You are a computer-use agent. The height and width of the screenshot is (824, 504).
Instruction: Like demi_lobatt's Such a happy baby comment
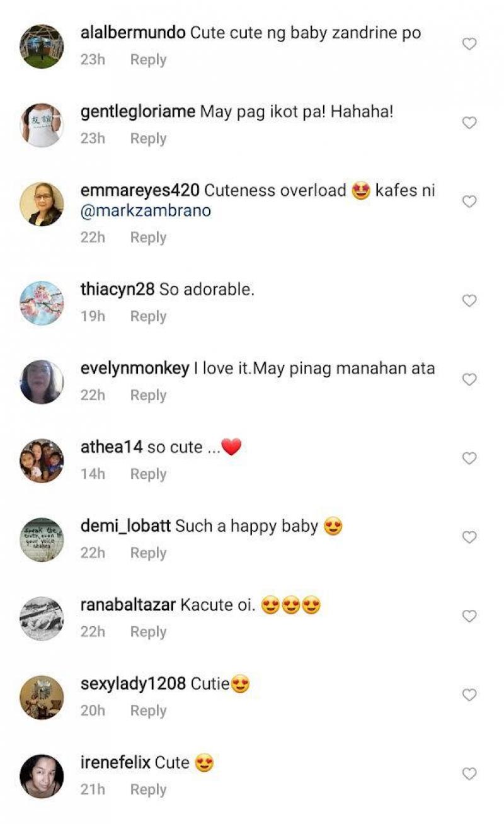tap(469, 537)
